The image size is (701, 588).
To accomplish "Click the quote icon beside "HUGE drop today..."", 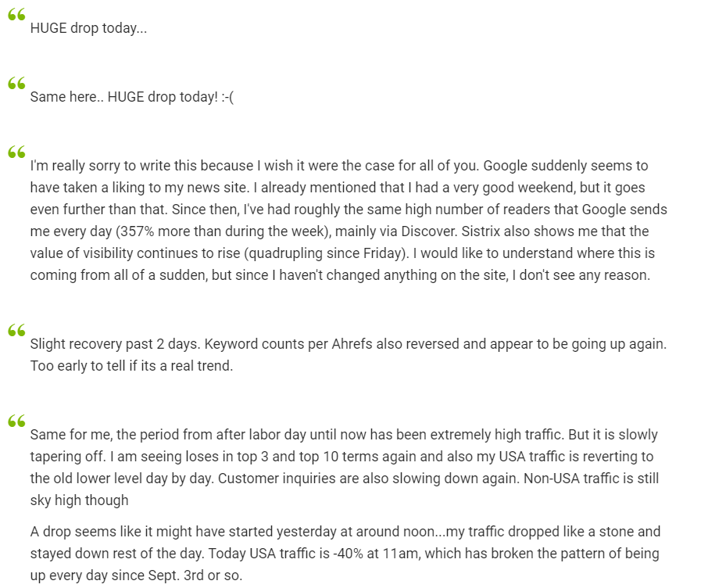I will pyautogui.click(x=16, y=15).
